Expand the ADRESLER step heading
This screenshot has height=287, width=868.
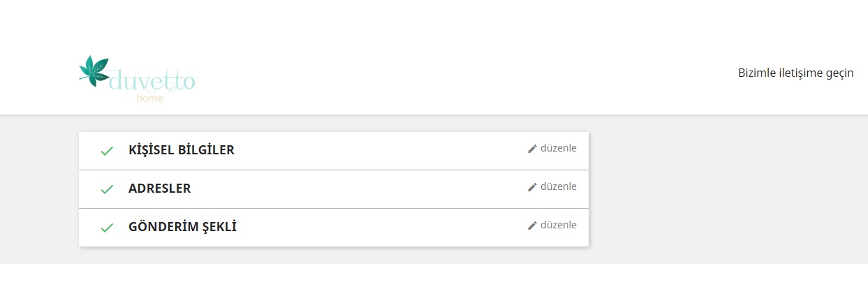(159, 189)
